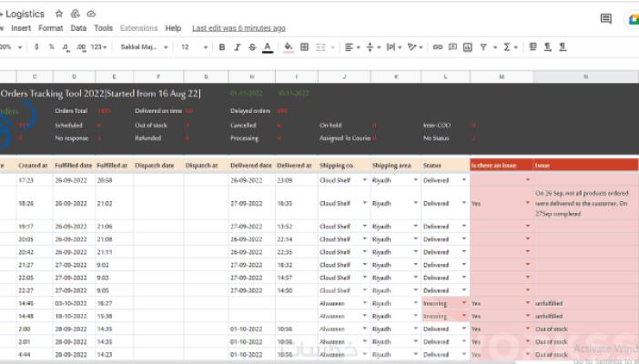
Task: Open the Data menu
Action: (78, 28)
